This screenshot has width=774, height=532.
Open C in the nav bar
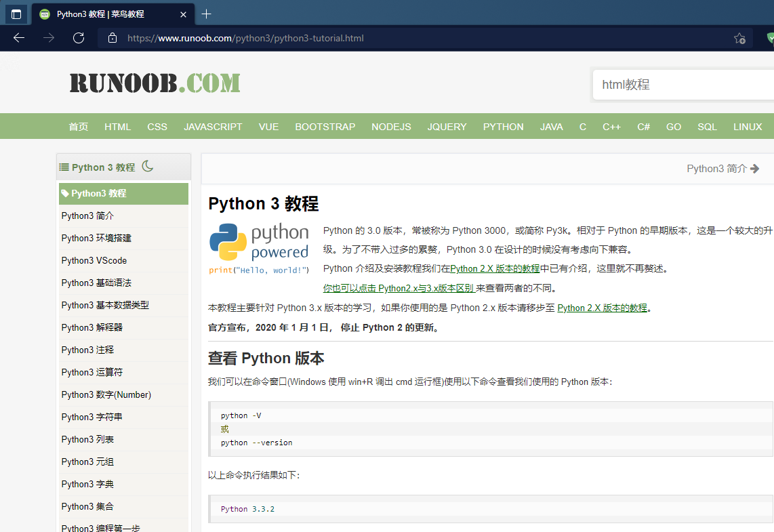tap(582, 127)
